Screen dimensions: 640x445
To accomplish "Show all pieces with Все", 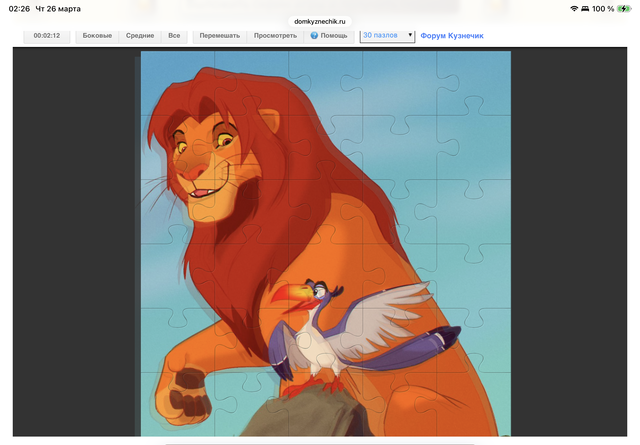I will 174,35.
